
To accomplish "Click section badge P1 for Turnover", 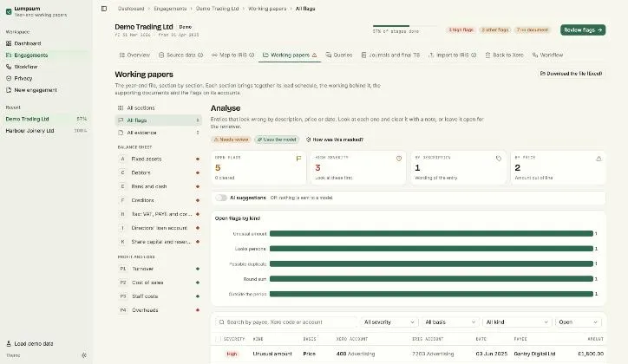I will coord(123,269).
